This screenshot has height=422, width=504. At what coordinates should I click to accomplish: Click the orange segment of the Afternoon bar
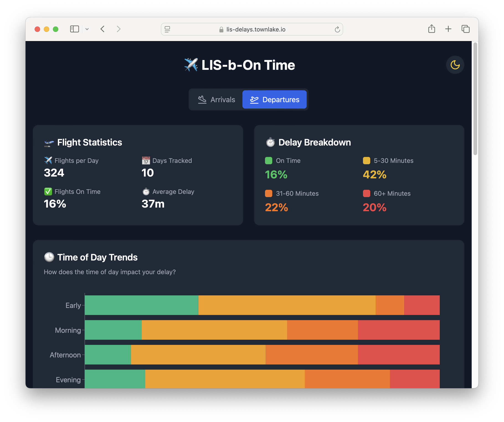pyautogui.click(x=312, y=355)
